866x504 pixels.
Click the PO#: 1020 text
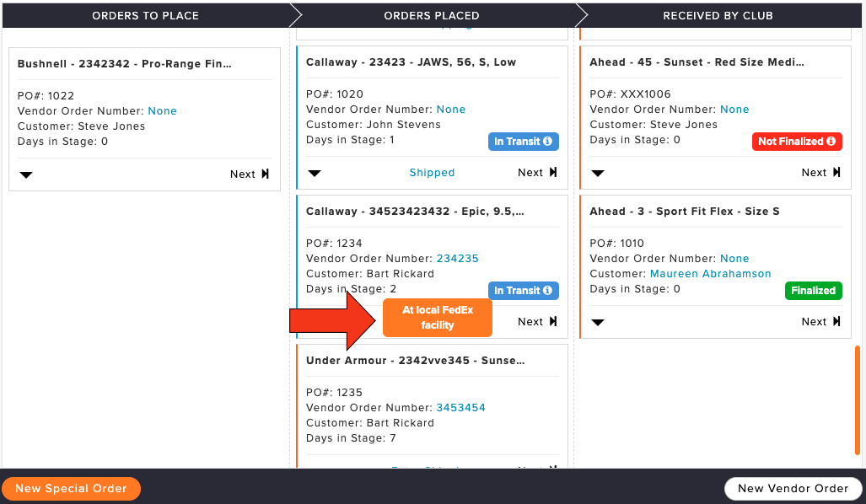pos(334,94)
